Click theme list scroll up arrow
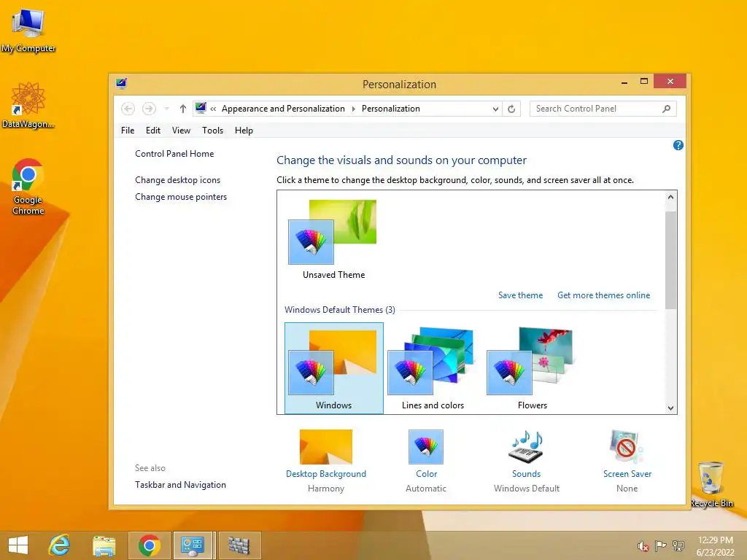The image size is (747, 560). (671, 197)
